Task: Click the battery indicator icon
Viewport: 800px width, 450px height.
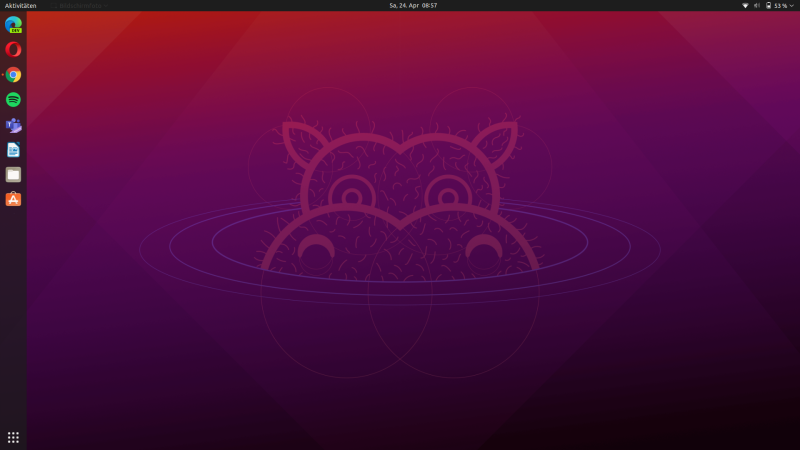Action: click(768, 6)
